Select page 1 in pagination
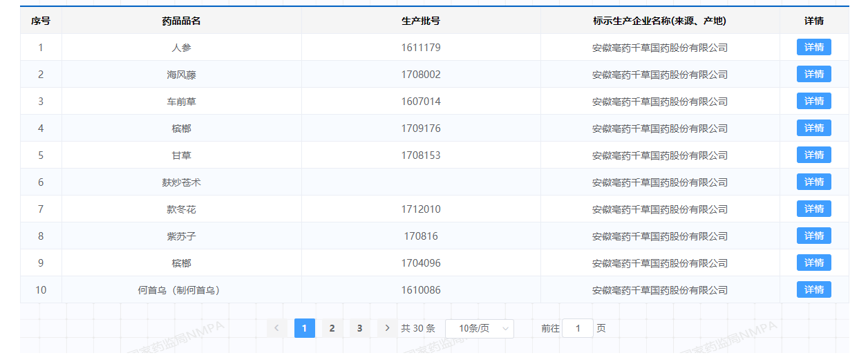Image resolution: width=868 pixels, height=362 pixels. [304, 328]
